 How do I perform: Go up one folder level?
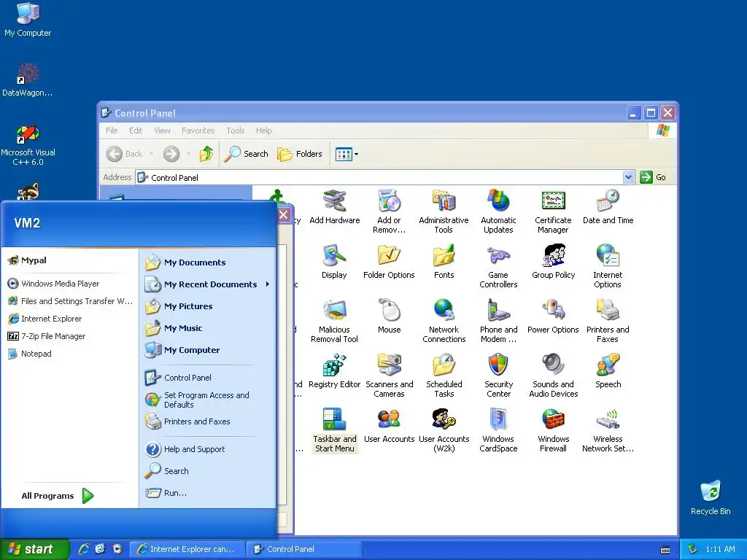[x=206, y=154]
